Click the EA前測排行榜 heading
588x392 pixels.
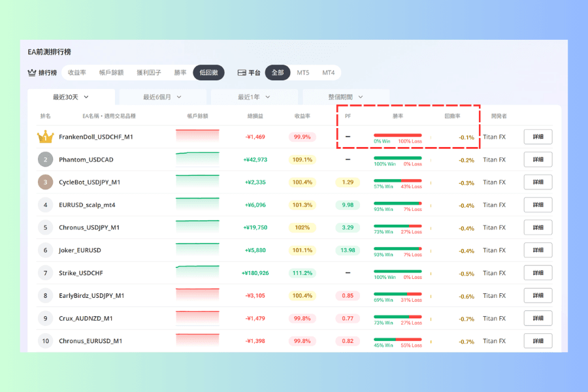(x=50, y=52)
